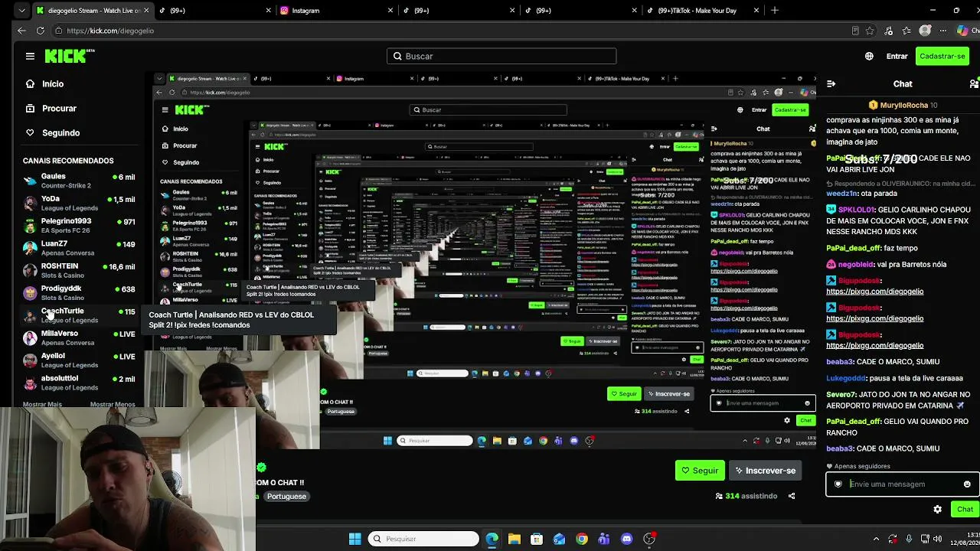
Task: Open Google Chrome from the taskbar
Action: pyautogui.click(x=582, y=539)
